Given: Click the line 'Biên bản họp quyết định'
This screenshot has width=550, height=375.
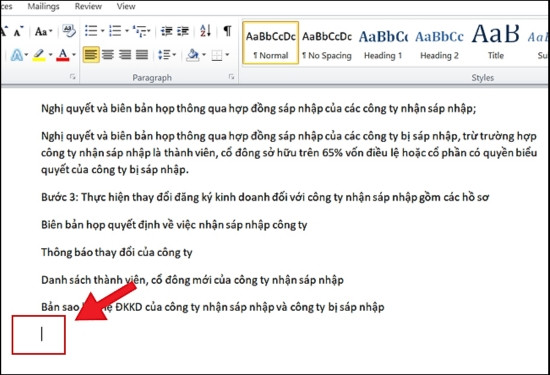Looking at the screenshot, I should pos(174,225).
